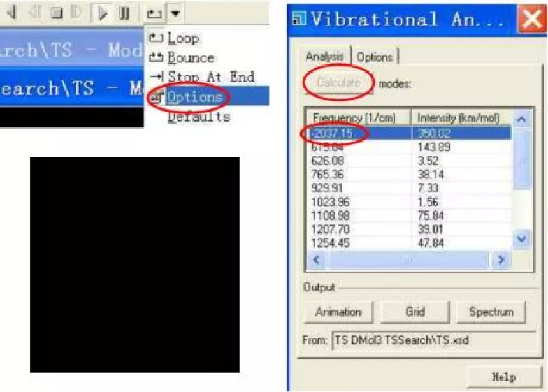Click the Grid output button
Screen dimensions: 548x392
(x=415, y=312)
